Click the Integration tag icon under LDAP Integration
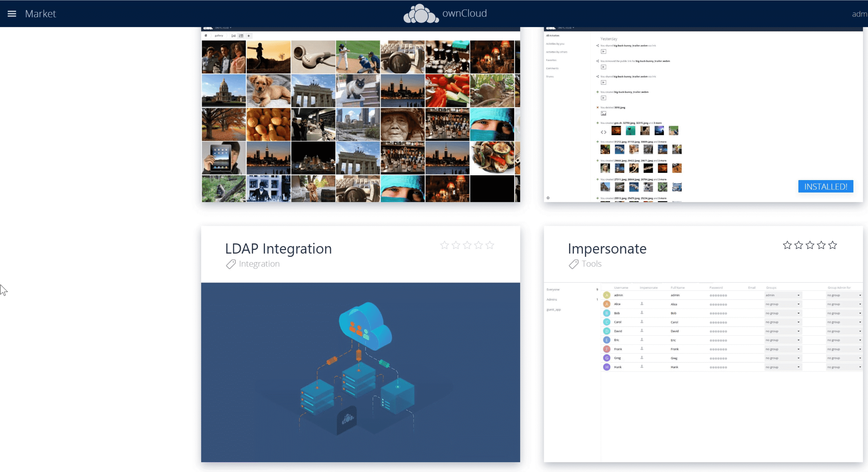The image size is (868, 472). tap(231, 264)
